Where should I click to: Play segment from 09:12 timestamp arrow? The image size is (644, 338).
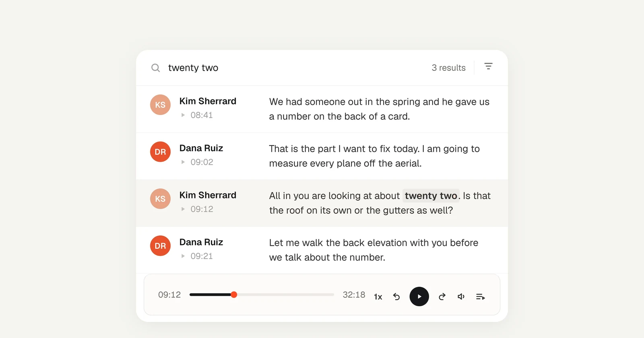pyautogui.click(x=183, y=209)
